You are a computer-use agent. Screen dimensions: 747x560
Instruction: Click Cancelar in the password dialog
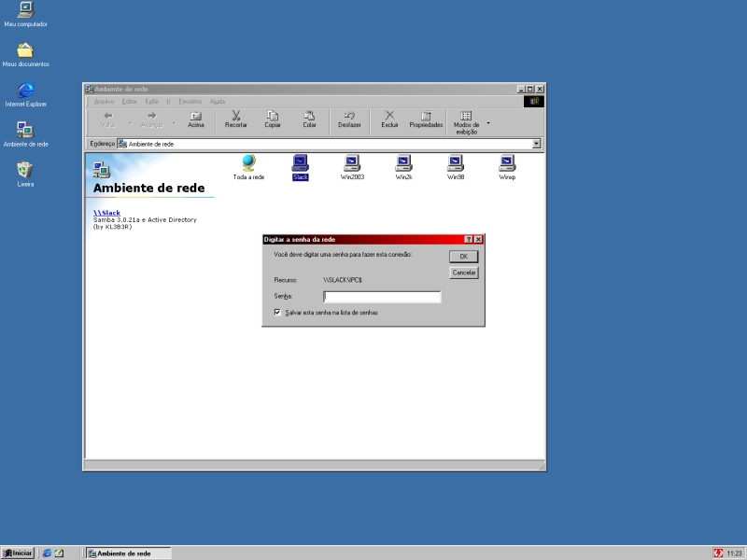click(463, 273)
